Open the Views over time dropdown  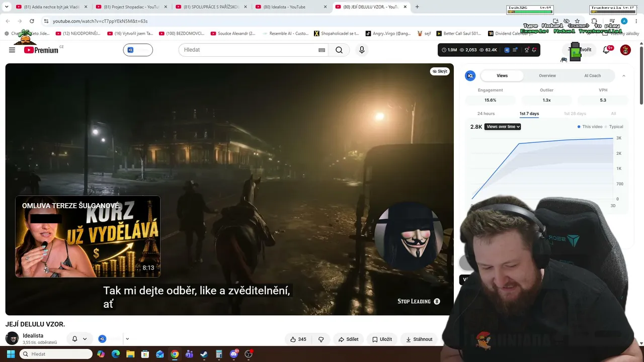pos(503,127)
